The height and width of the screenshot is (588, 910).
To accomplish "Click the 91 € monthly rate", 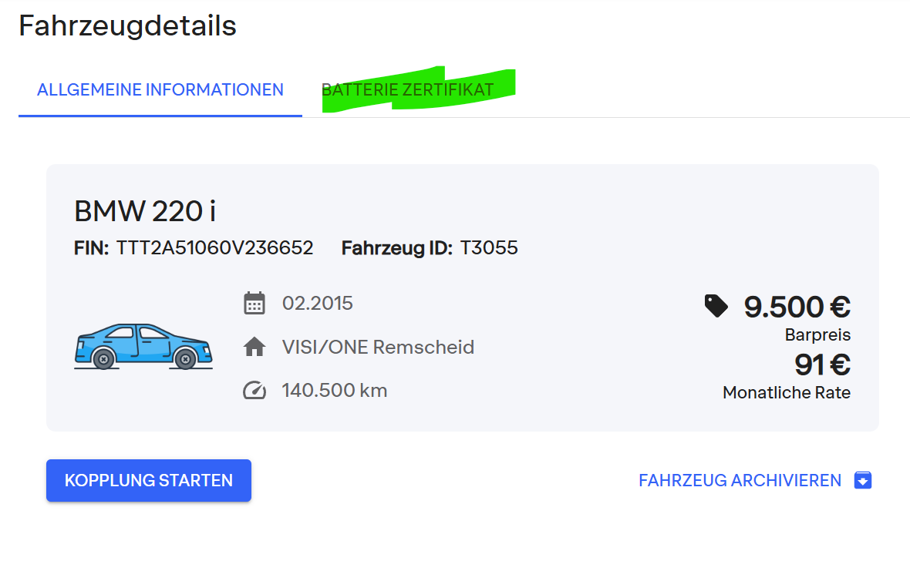I will (822, 364).
